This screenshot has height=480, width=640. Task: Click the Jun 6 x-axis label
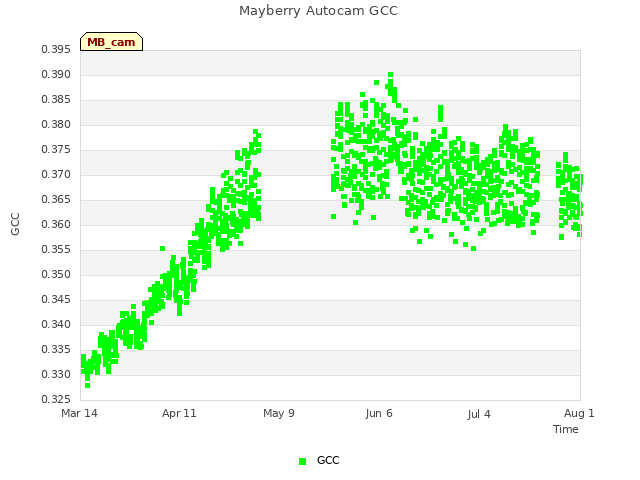tap(379, 413)
